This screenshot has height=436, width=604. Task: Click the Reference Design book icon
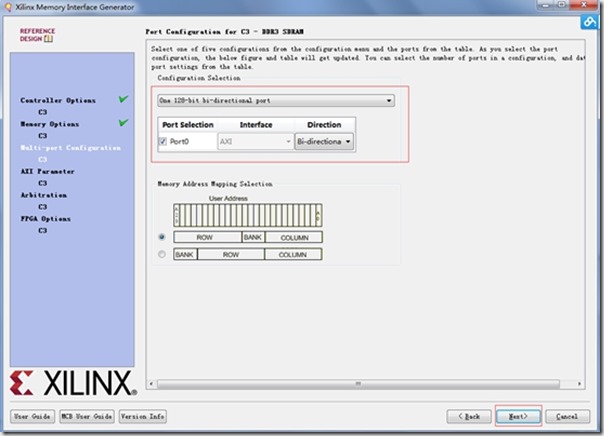click(x=48, y=39)
